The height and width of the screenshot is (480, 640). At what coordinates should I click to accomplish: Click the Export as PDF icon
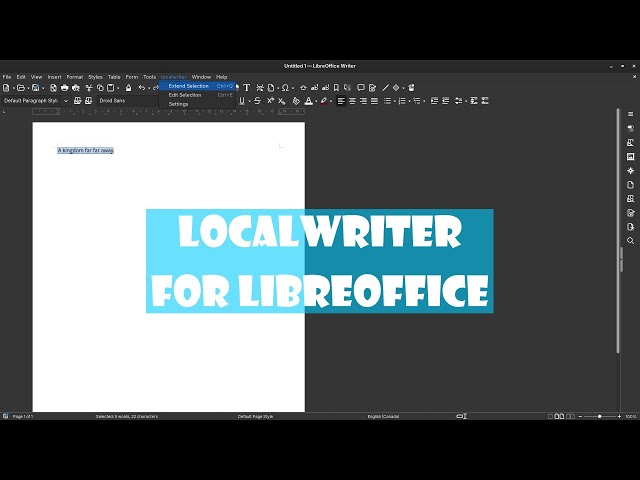click(x=53, y=88)
